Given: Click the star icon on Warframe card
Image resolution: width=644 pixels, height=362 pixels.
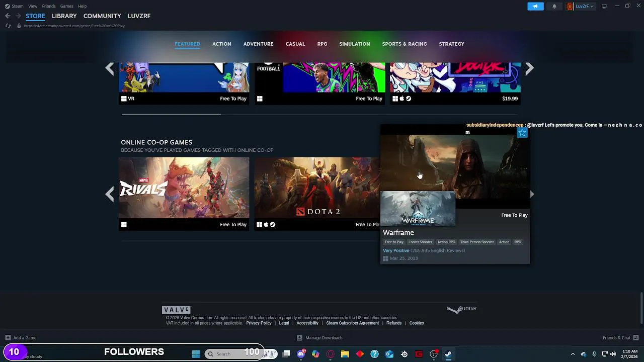Looking at the screenshot, I should 522,133.
